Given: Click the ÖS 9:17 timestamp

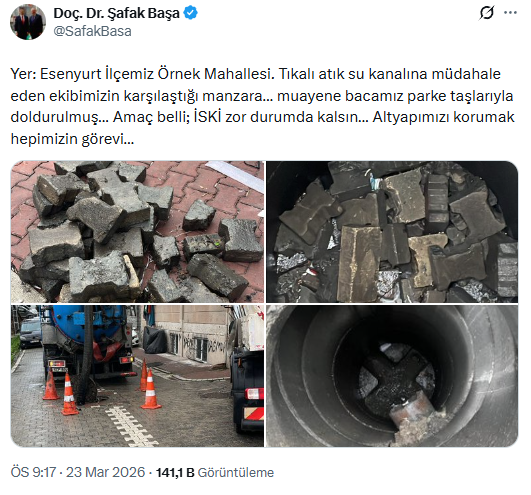Looking at the screenshot, I should pos(33,472).
